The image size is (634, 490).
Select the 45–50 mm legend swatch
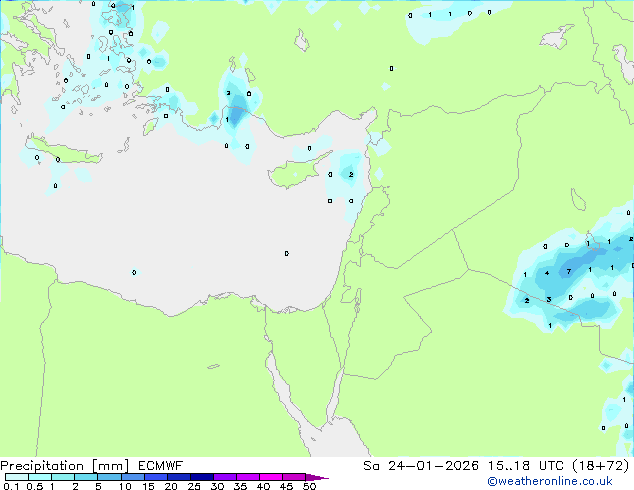[x=294, y=477]
